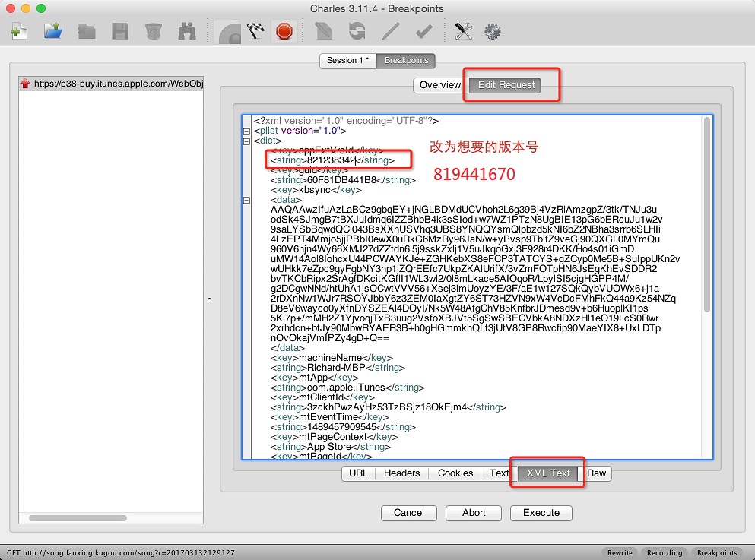The height and width of the screenshot is (560, 755).
Task: Click the Breakpoints status bar button
Action: [x=717, y=553]
